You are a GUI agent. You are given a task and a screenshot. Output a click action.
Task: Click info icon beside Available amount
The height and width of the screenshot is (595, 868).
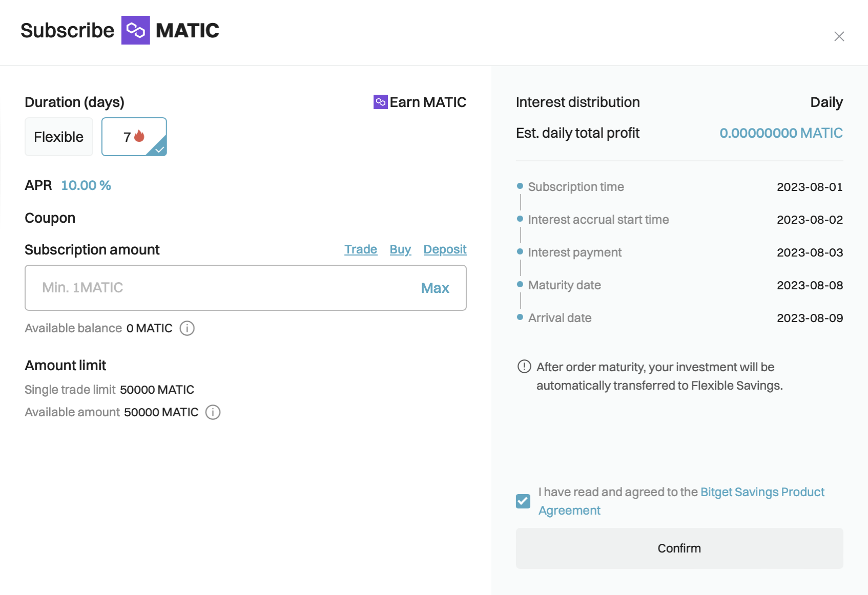tap(213, 412)
